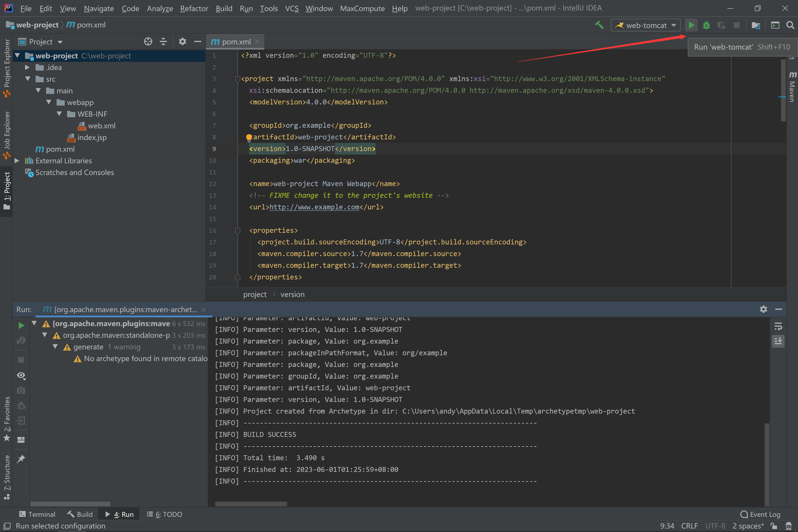Viewport: 798px width, 532px height.
Task: Toggle scroll to end in Run console
Action: [778, 341]
